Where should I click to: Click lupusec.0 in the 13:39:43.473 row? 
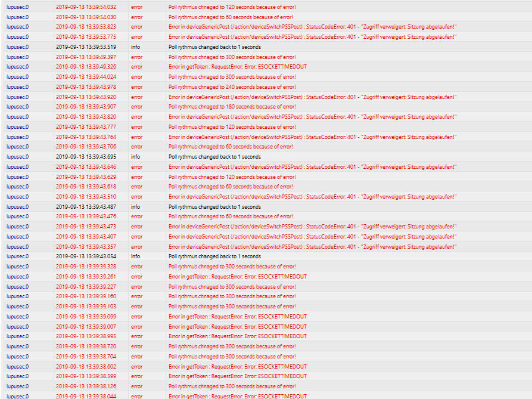(18, 227)
